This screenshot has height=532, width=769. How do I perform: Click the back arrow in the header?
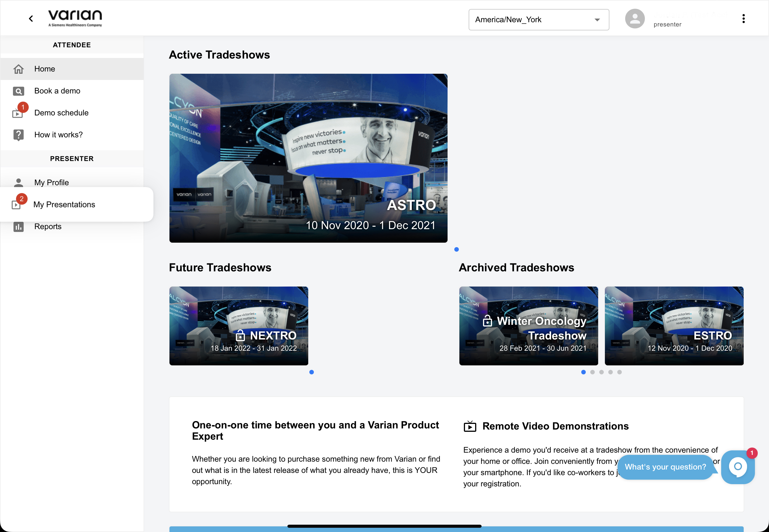coord(31,19)
